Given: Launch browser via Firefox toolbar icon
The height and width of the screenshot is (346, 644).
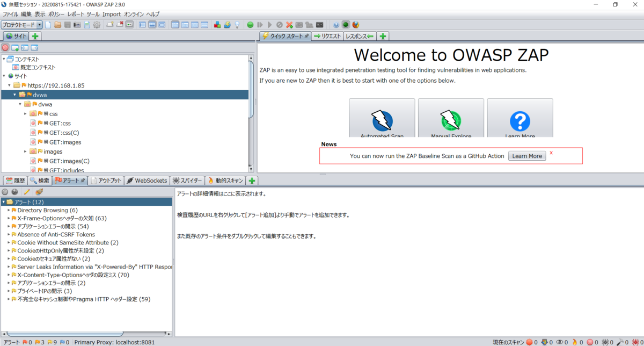Looking at the screenshot, I should [x=355, y=25].
